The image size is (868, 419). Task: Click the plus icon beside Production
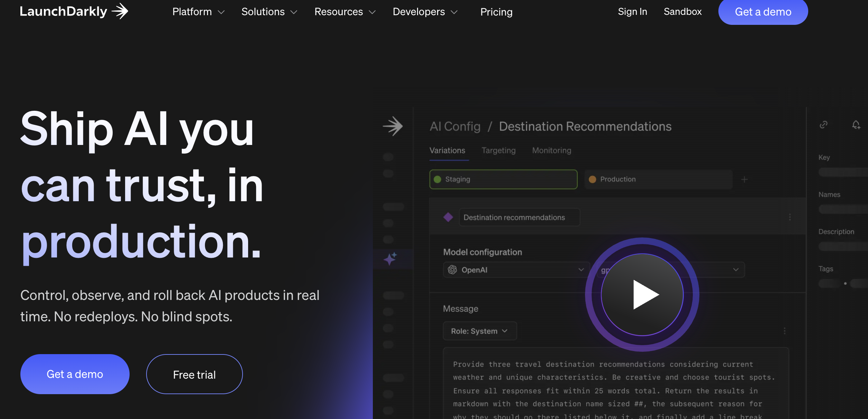[744, 179]
